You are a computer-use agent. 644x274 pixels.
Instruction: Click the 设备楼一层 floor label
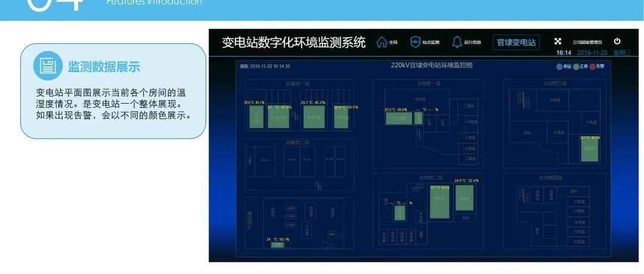(298, 83)
